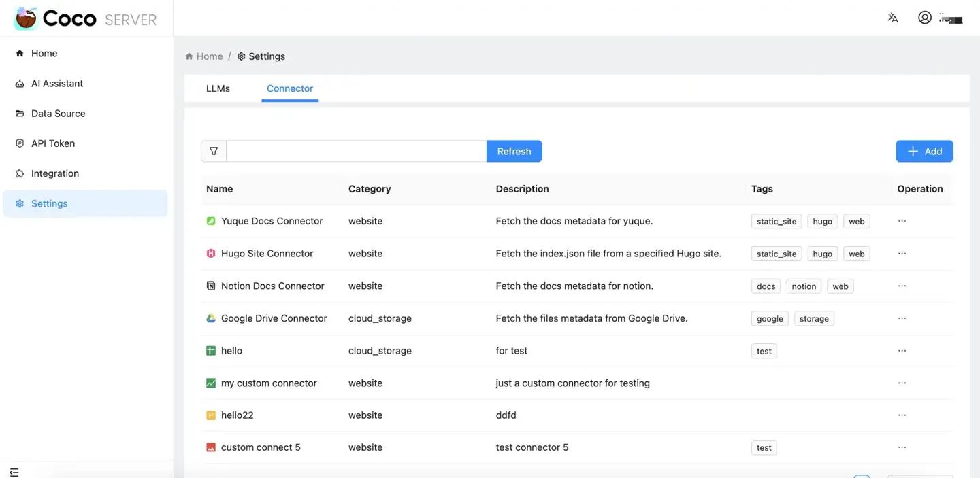This screenshot has height=478, width=980.
Task: Click the Operation column header
Action: point(920,189)
